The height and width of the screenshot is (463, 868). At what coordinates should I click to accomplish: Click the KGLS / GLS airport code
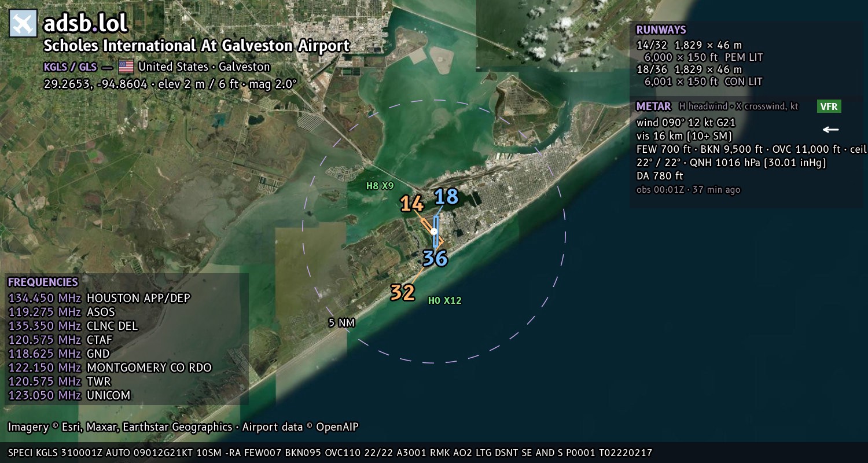coord(70,67)
